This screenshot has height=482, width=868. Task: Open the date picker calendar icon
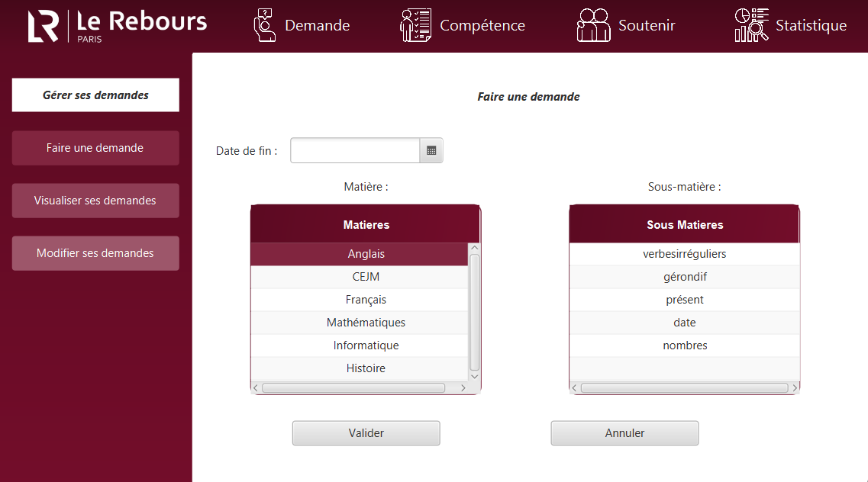pos(431,151)
